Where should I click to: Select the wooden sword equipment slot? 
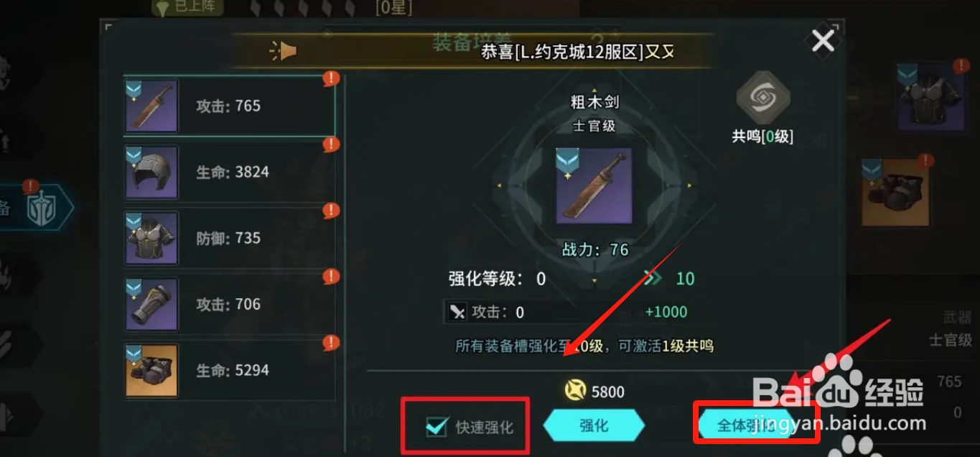point(229,106)
